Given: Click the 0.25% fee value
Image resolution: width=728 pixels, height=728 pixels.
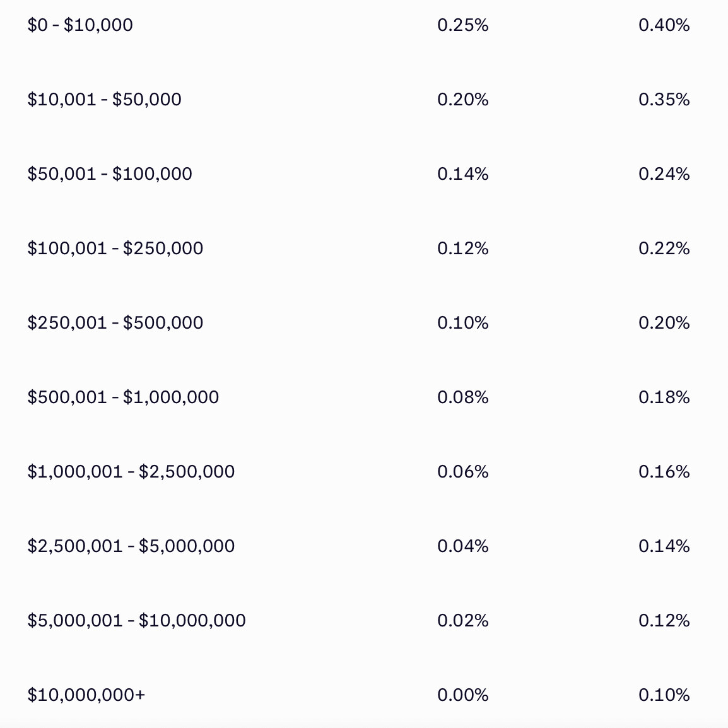Looking at the screenshot, I should click(463, 25).
